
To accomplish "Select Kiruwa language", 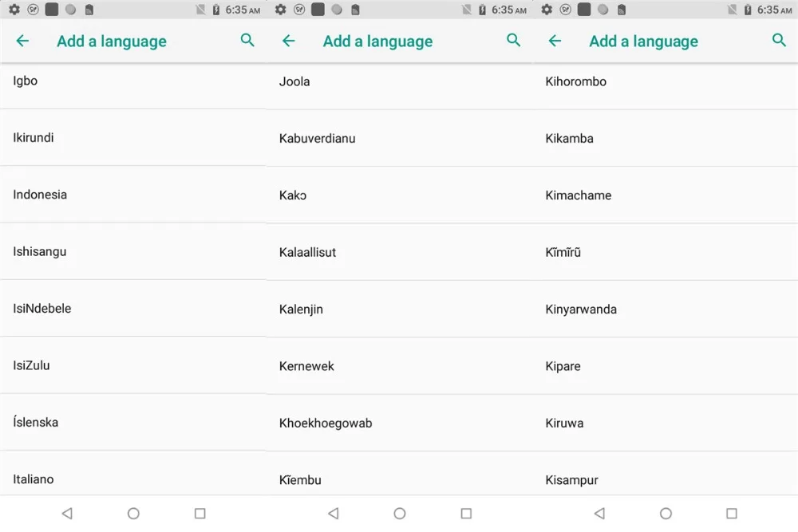I will [666, 424].
